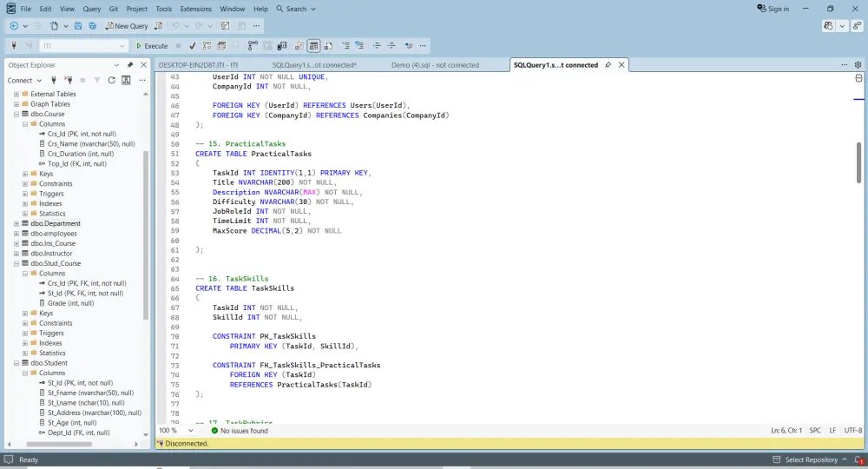Open the Extensions menu
The width and height of the screenshot is (868, 469).
coord(196,9)
